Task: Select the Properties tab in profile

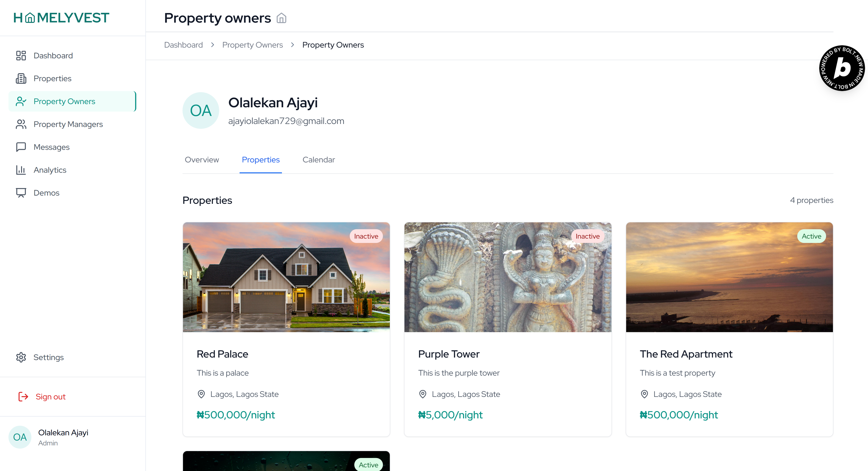Action: (x=260, y=160)
